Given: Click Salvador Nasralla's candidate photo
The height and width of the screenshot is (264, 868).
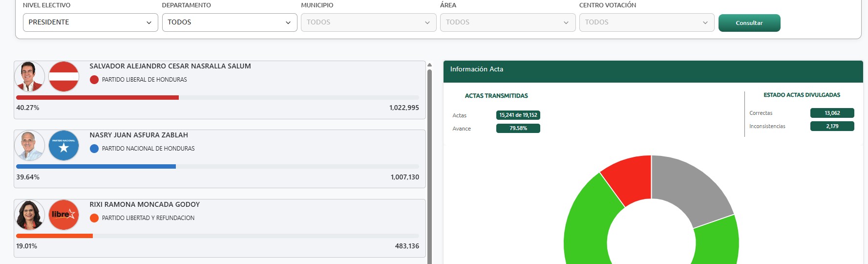Looking at the screenshot, I should tap(30, 77).
